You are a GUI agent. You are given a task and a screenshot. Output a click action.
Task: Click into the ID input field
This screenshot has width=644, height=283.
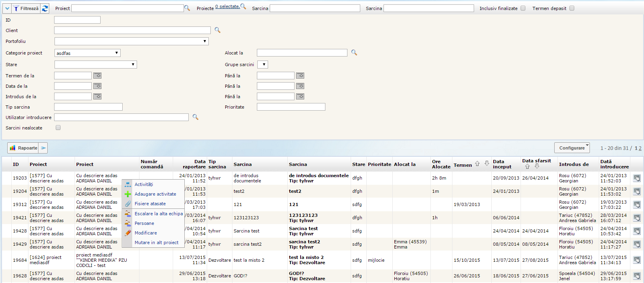tap(77, 20)
